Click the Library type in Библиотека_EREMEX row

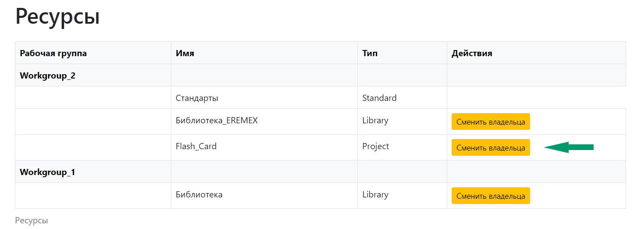pos(375,120)
